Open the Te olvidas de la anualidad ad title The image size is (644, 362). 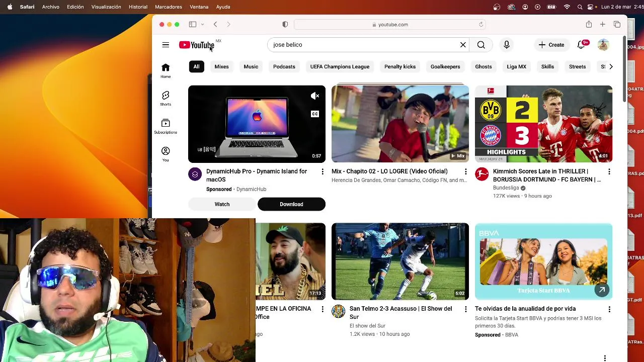point(525,309)
